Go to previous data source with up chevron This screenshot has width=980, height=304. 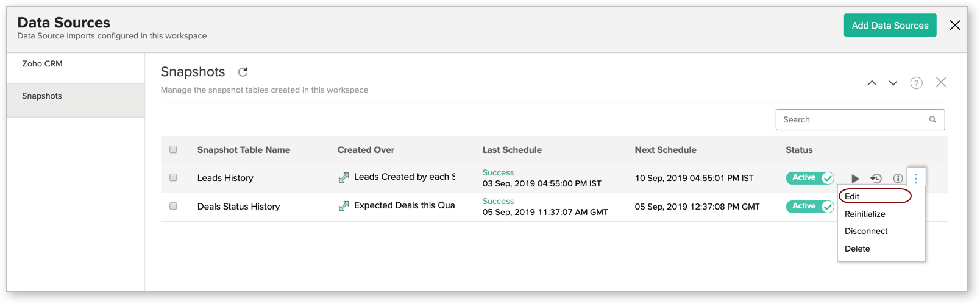click(872, 83)
